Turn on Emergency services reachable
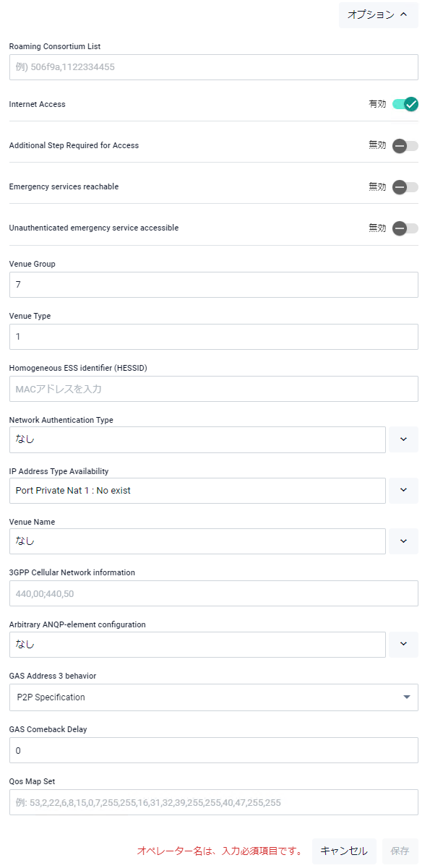 point(405,187)
